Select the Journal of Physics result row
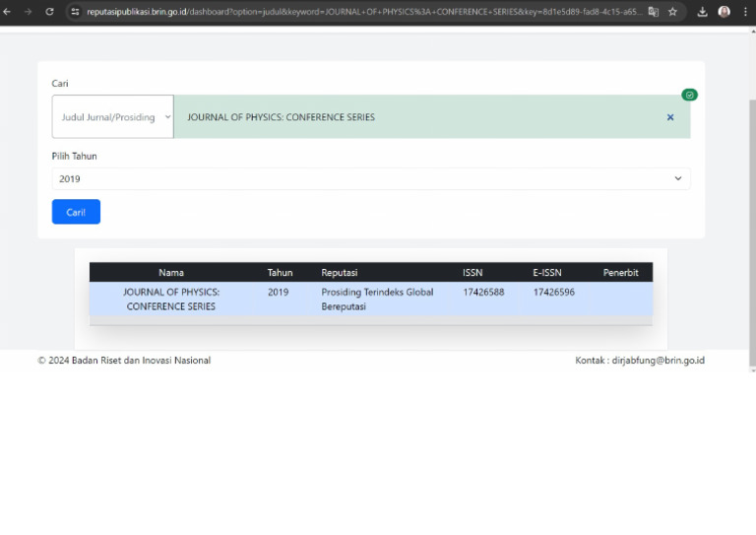756x535 pixels. [370, 299]
